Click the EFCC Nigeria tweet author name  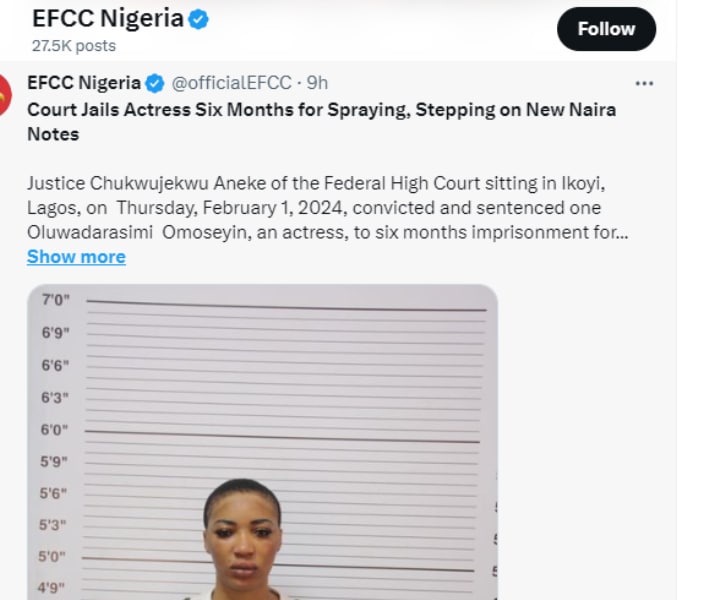coord(84,83)
